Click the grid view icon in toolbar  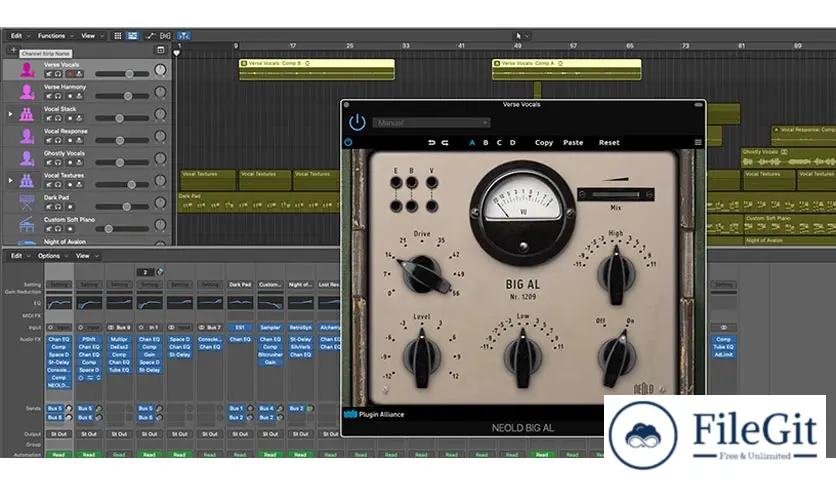(x=118, y=36)
